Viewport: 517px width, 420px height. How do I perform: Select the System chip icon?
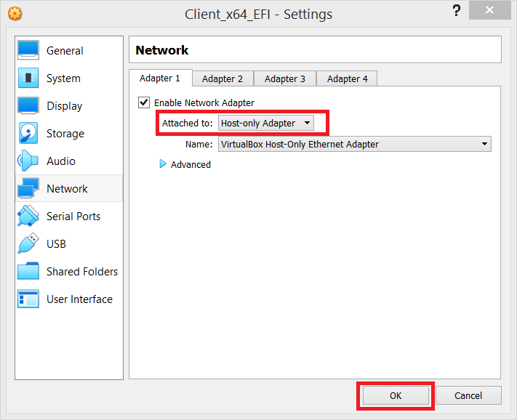click(x=28, y=78)
